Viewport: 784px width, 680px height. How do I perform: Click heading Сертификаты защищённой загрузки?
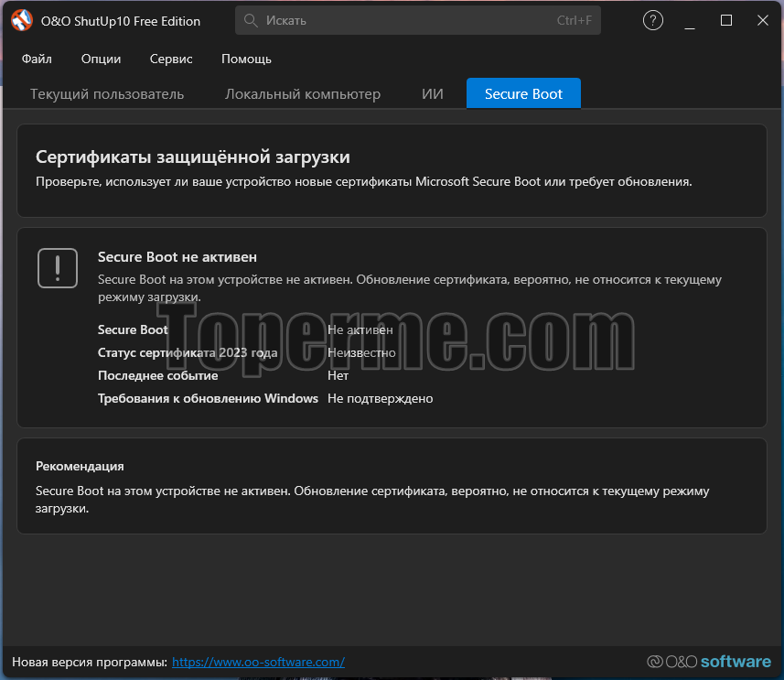click(192, 157)
